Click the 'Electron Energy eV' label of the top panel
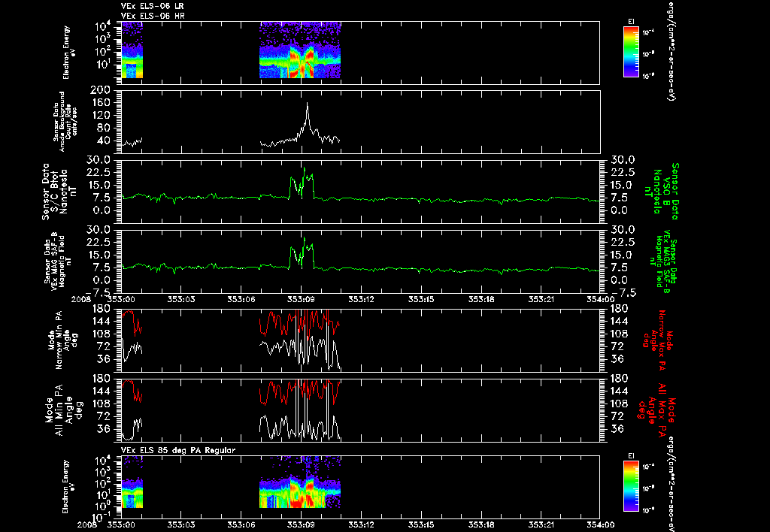The height and width of the screenshot is (532, 770). pyautogui.click(x=67, y=53)
